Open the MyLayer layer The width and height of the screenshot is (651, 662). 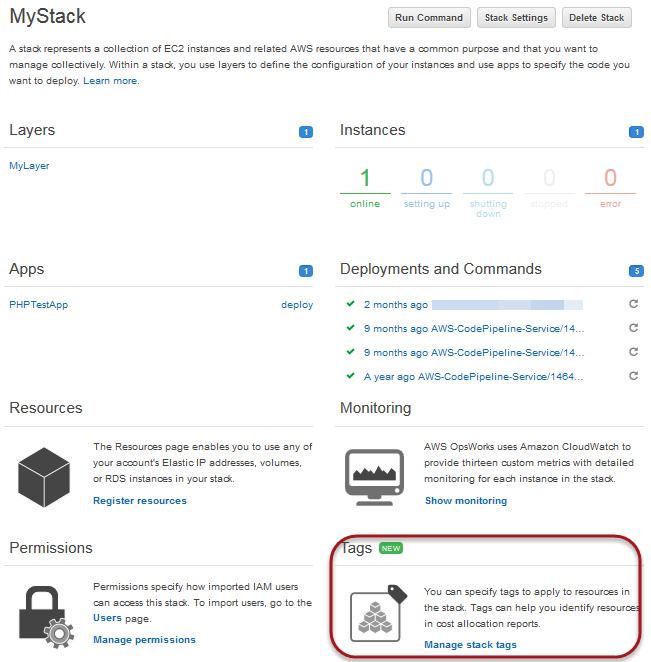click(x=29, y=166)
